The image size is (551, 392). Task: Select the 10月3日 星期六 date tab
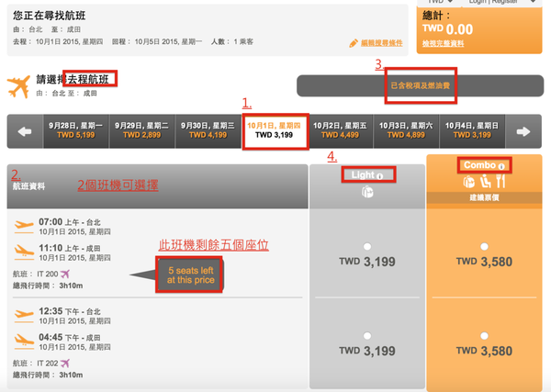point(406,130)
